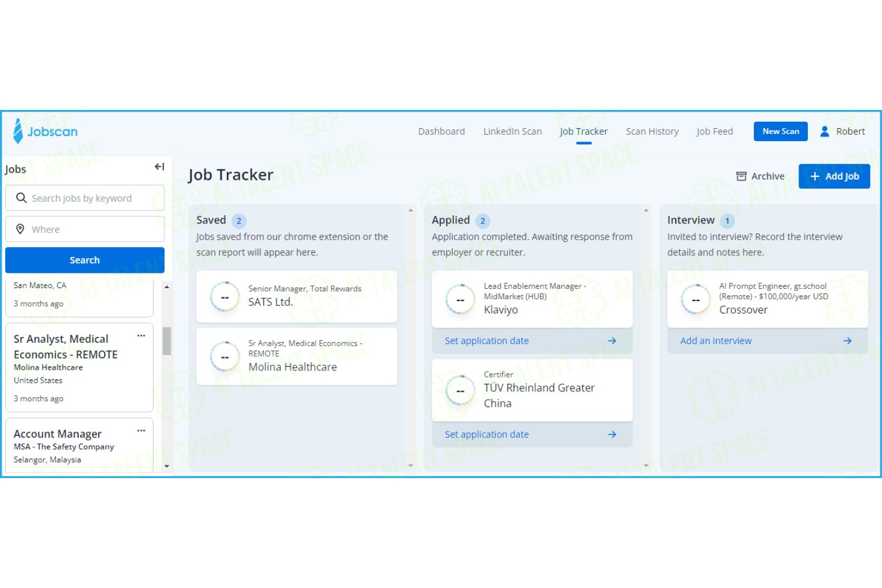Viewport: 882px width, 588px height.
Task: Select the San Mateo, CA job listing
Action: point(79,299)
